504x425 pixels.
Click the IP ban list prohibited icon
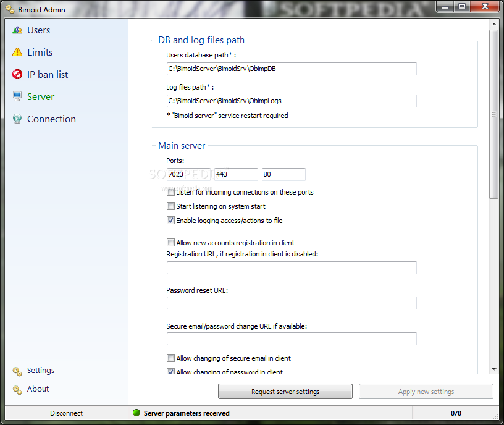point(17,74)
